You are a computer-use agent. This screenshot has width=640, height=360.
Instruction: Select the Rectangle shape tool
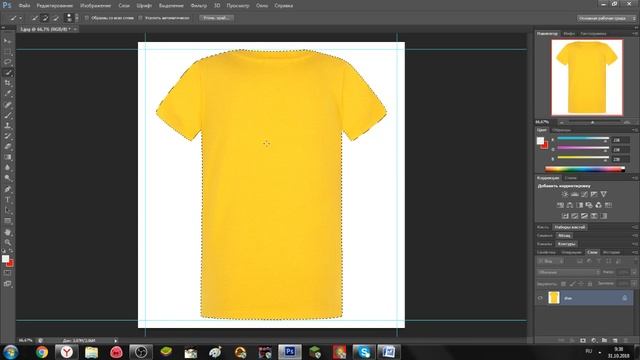point(7,221)
